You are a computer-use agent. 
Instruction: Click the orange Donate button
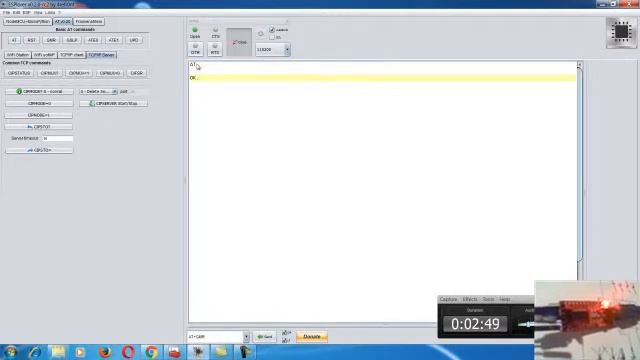(x=312, y=337)
